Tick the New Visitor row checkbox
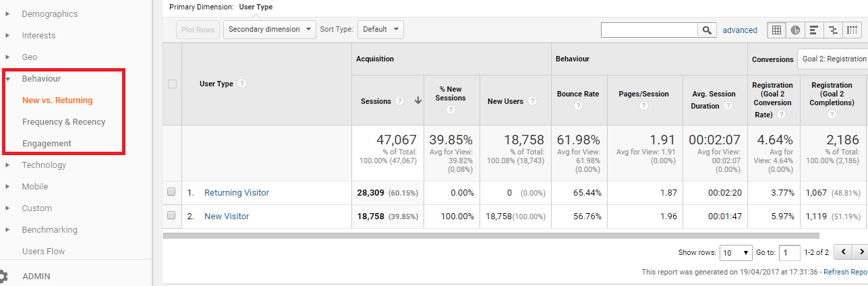Viewport: 868px width, 286px height. [171, 216]
